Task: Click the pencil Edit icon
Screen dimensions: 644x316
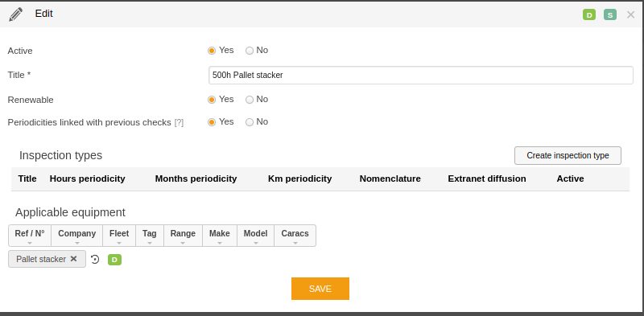Action: (x=15, y=14)
